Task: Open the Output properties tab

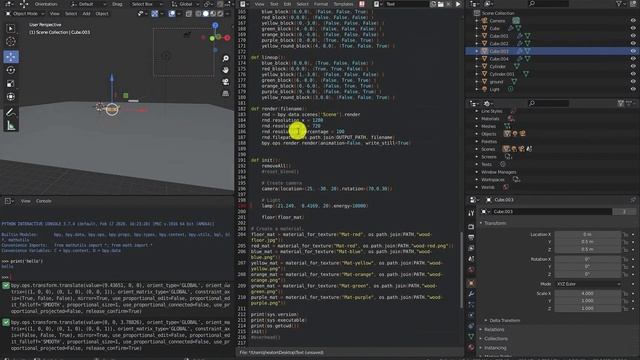Action: [471, 237]
